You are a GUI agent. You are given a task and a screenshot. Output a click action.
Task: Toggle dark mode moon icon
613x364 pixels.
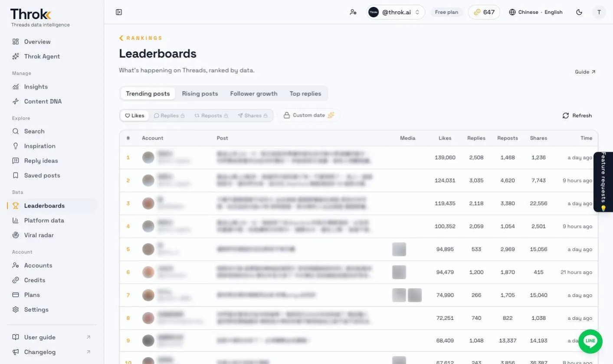(x=579, y=12)
